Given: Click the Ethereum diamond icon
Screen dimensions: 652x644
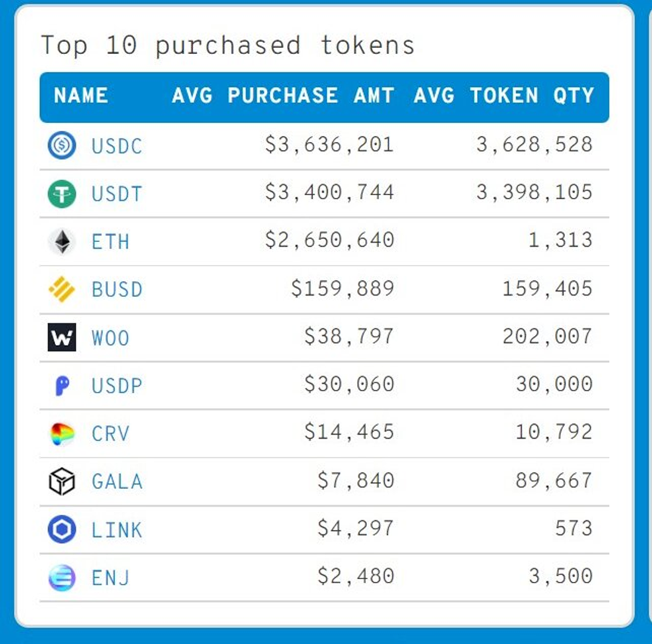Looking at the screenshot, I should pos(62,241).
